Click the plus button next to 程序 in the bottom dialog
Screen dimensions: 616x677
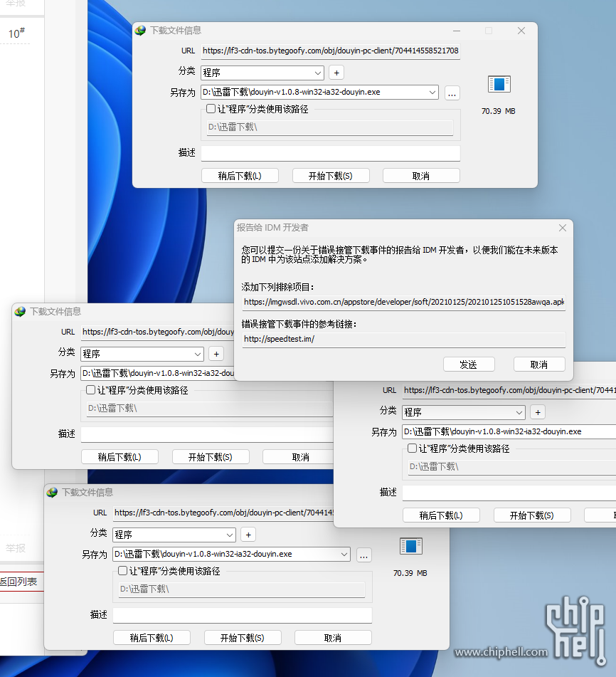248,535
